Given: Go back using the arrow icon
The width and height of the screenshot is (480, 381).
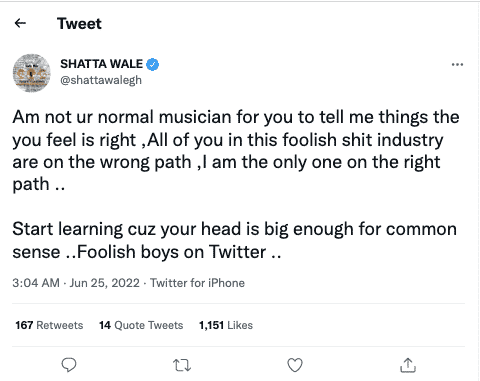Looking at the screenshot, I should point(20,23).
